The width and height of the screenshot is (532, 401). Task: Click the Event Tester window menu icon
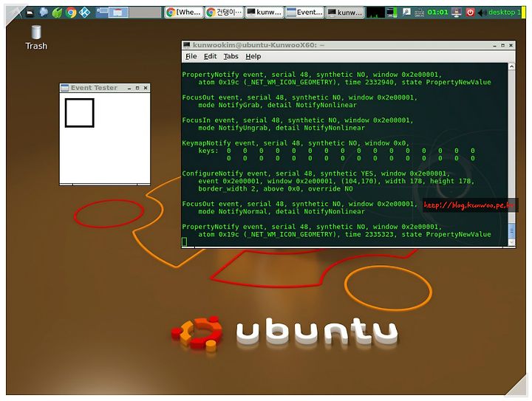64,88
